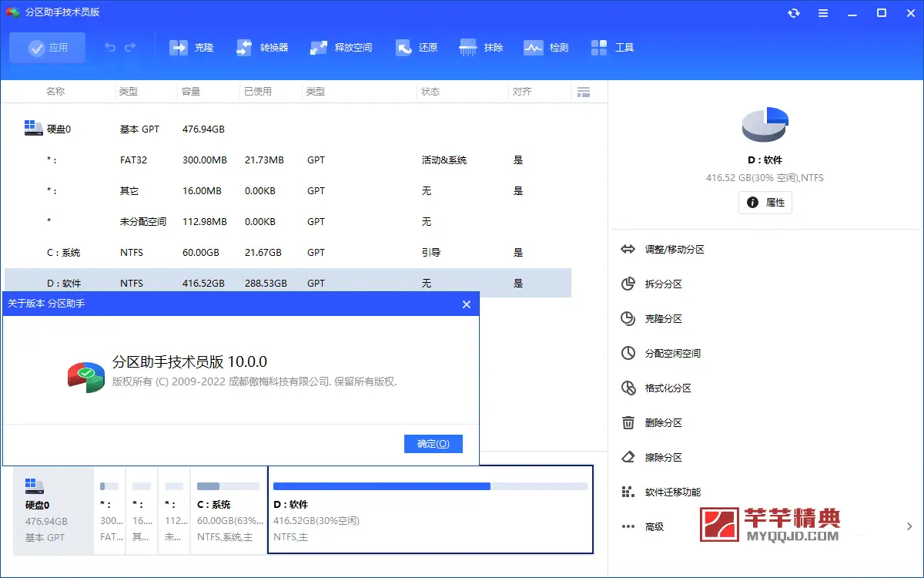Select the 硬盘0 row in the disk list
The image size is (924, 578).
coord(288,129)
